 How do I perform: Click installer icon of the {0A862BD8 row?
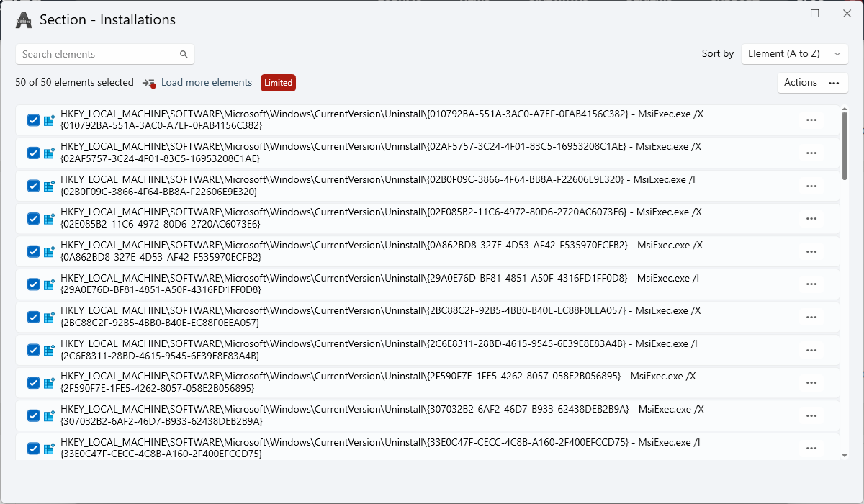pos(50,251)
